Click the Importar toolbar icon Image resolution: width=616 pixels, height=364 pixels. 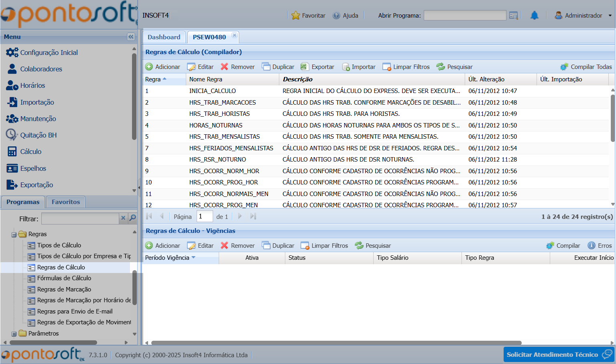[346, 67]
